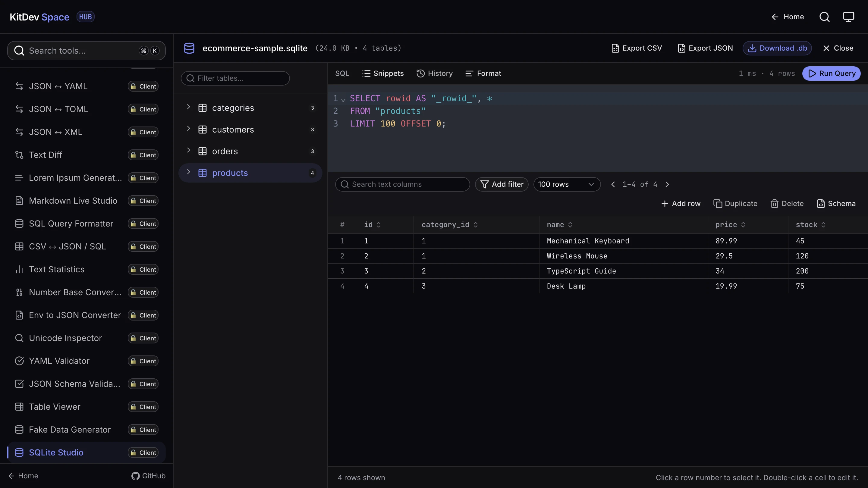
Task: Go to the previous results page arrow
Action: click(613, 184)
